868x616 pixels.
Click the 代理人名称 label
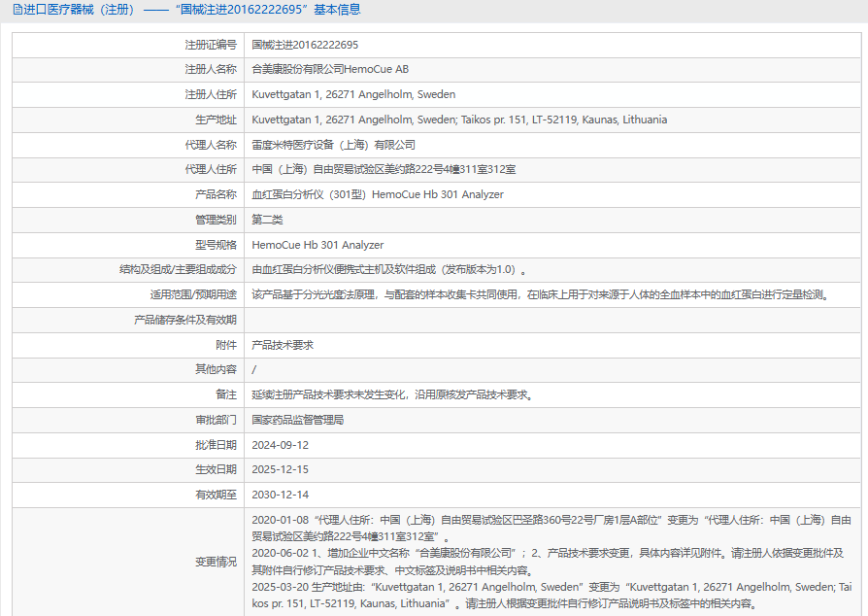pyautogui.click(x=211, y=145)
